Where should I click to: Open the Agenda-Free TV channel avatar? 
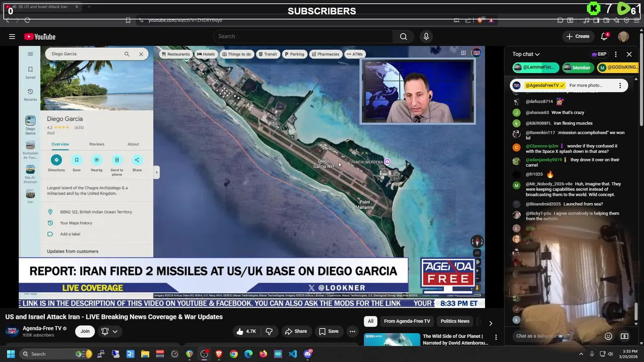point(11,331)
